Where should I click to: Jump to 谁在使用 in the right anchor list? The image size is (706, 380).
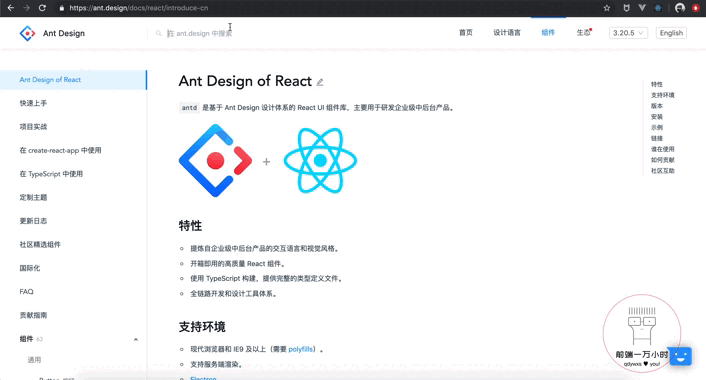[662, 149]
